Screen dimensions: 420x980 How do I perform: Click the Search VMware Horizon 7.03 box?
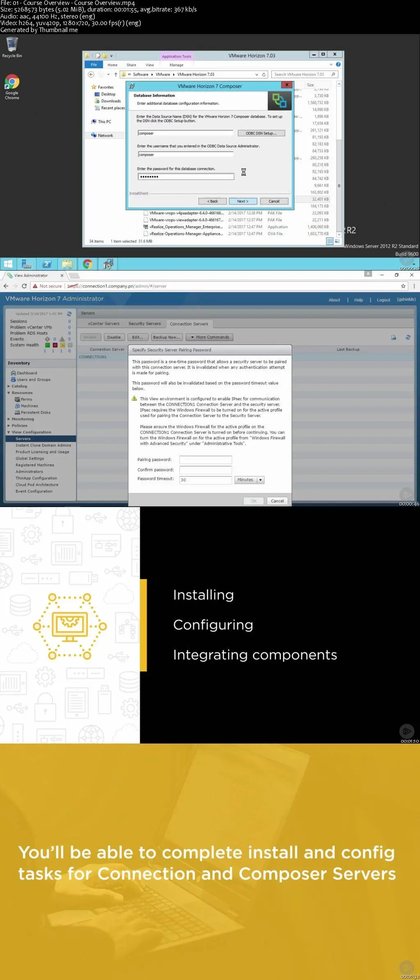pyautogui.click(x=304, y=74)
